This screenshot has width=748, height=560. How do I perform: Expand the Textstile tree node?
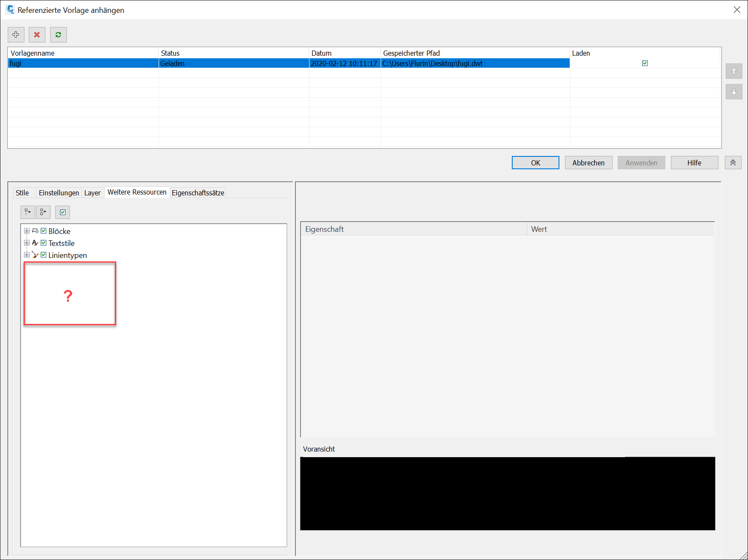click(27, 243)
